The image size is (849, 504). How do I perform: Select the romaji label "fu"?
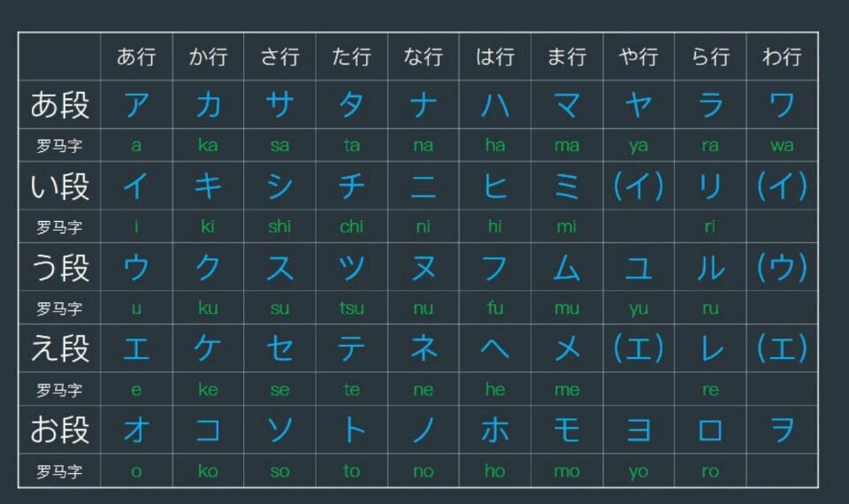click(495, 309)
